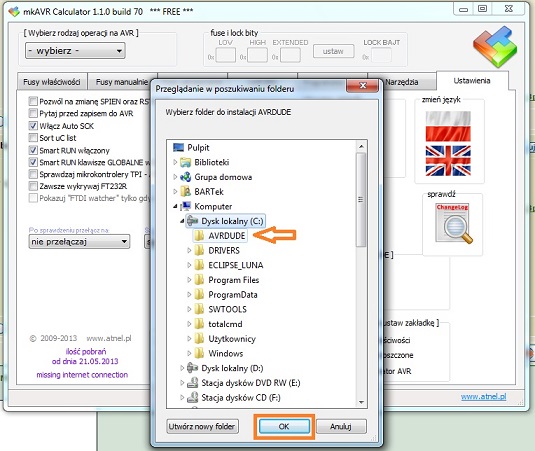Toggle 'Zawsze wykrywaj FT232R' checkbox
This screenshot has height=451, width=535.
pyautogui.click(x=33, y=186)
